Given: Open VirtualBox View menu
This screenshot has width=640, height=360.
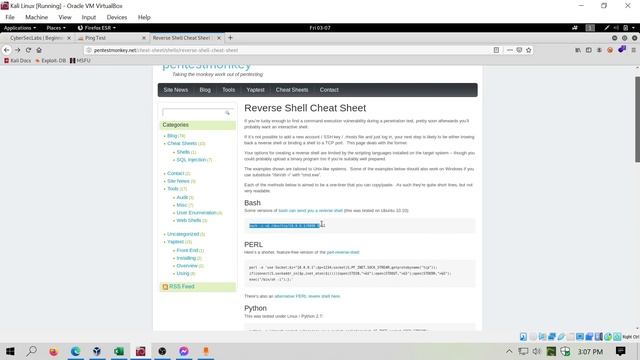Looking at the screenshot, I should 65,17.
